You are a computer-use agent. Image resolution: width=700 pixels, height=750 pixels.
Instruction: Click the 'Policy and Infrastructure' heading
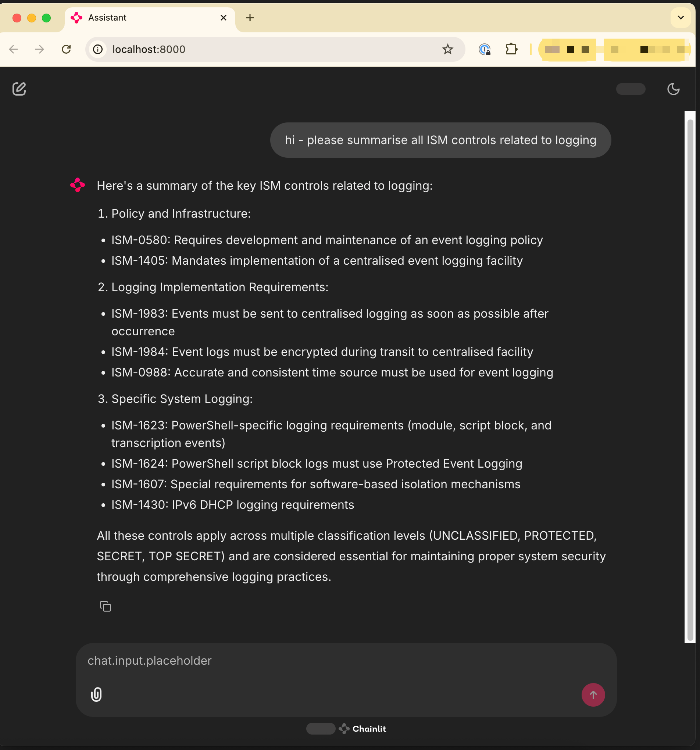(181, 214)
